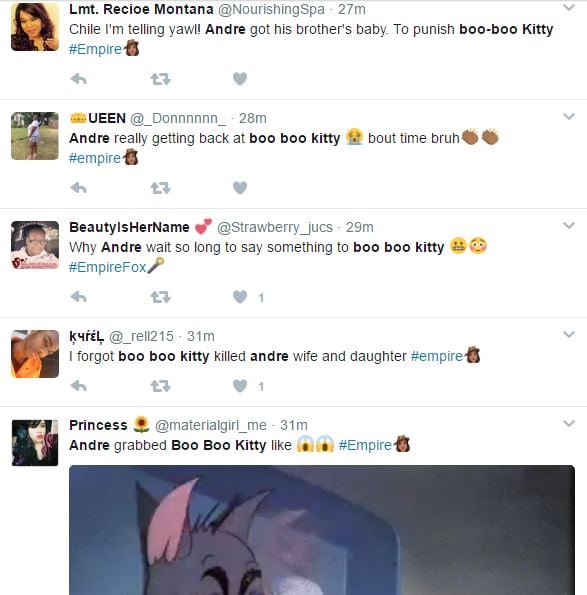The image size is (587, 595).
Task: Reply to the @_rell215 tweet
Action: click(x=79, y=386)
